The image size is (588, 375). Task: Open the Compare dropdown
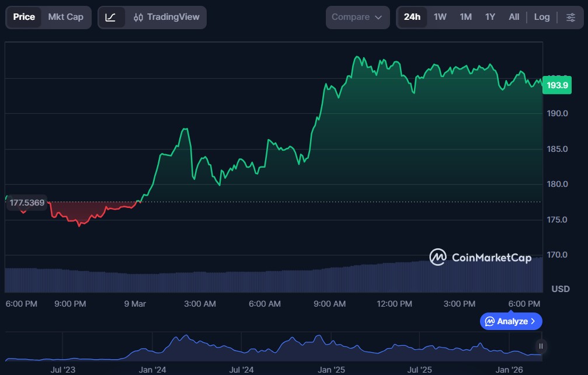click(x=357, y=17)
